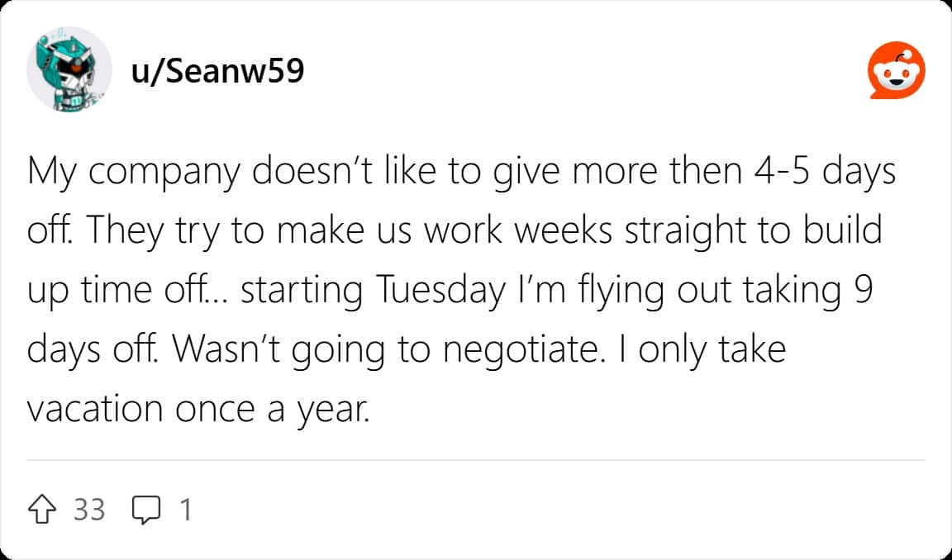Screen dimensions: 952x560
Task: Click the horizontal divider above the vote counts
Action: point(476,461)
